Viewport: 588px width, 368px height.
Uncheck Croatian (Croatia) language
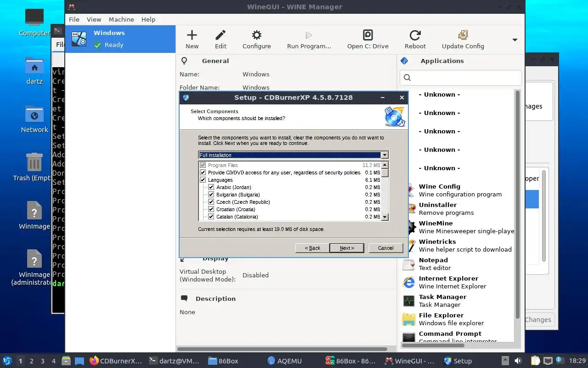211,209
